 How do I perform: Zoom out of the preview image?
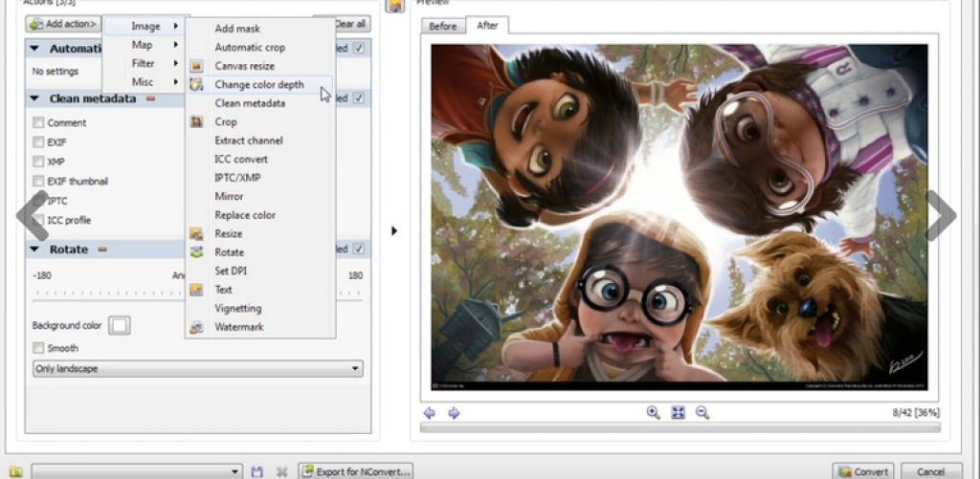click(x=702, y=412)
